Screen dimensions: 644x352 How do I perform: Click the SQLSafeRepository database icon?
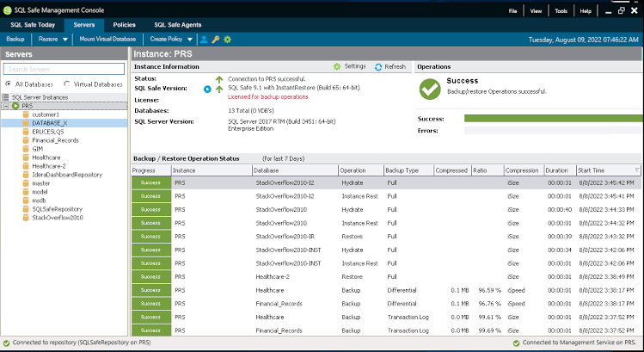click(x=26, y=209)
